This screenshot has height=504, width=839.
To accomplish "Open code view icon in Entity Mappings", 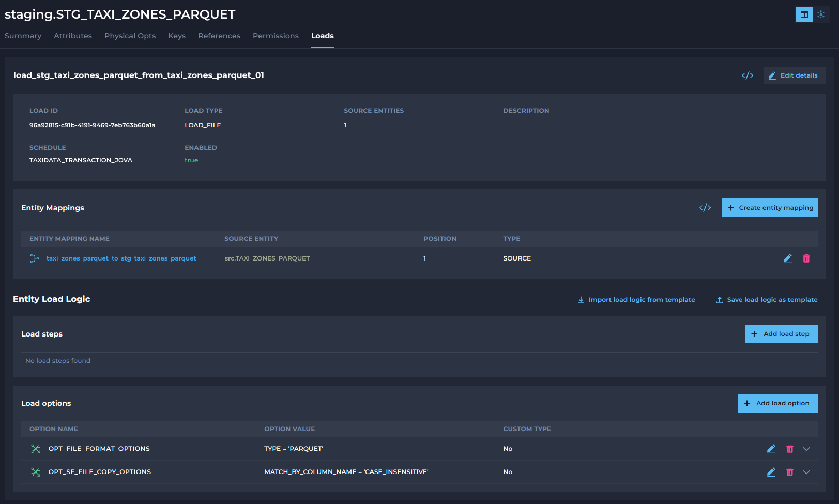I will point(705,208).
